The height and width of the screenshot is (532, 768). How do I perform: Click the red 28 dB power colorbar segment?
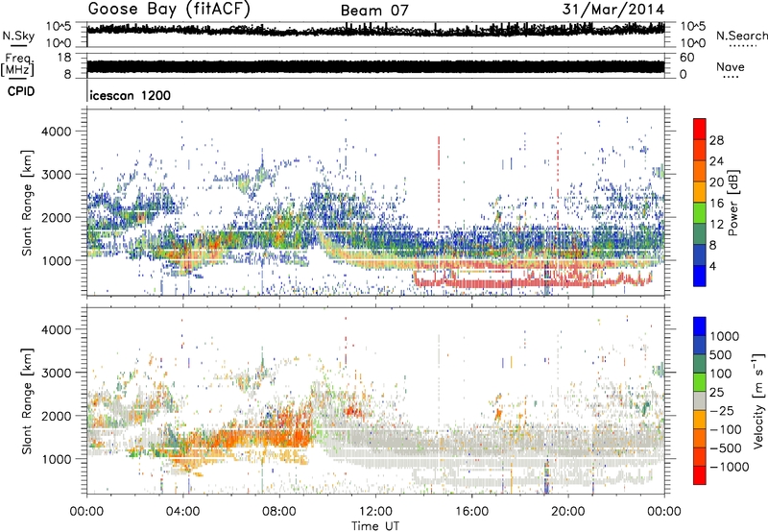pos(700,130)
